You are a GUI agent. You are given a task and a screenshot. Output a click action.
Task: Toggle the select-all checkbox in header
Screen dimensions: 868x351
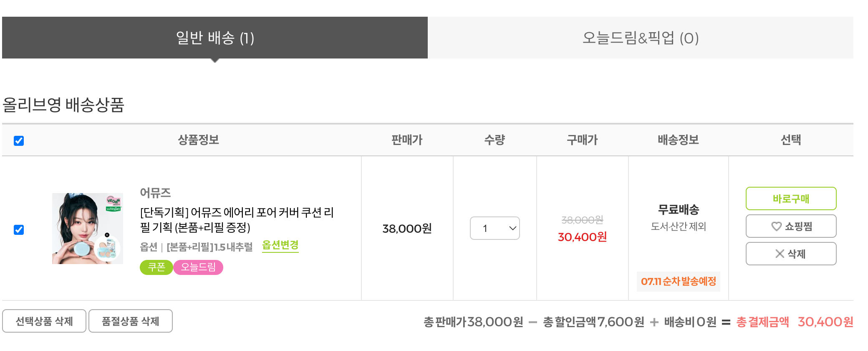tap(19, 141)
